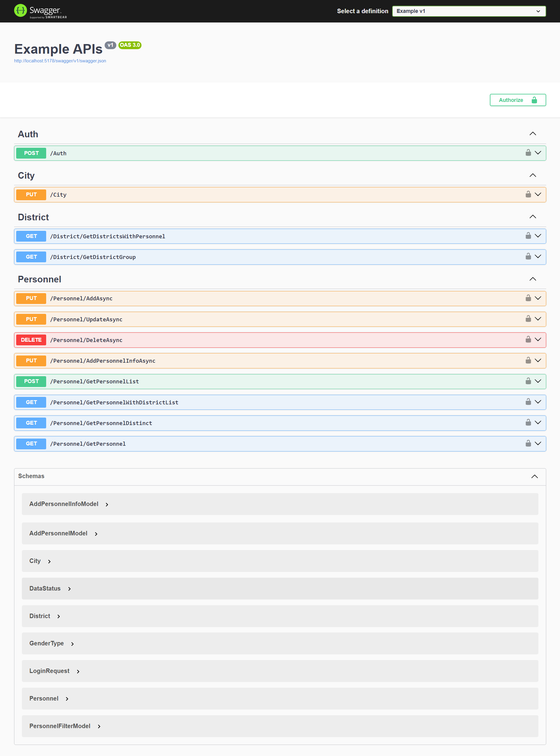Viewport: 560px width, 756px height.
Task: Collapse the City section
Action: (x=532, y=175)
